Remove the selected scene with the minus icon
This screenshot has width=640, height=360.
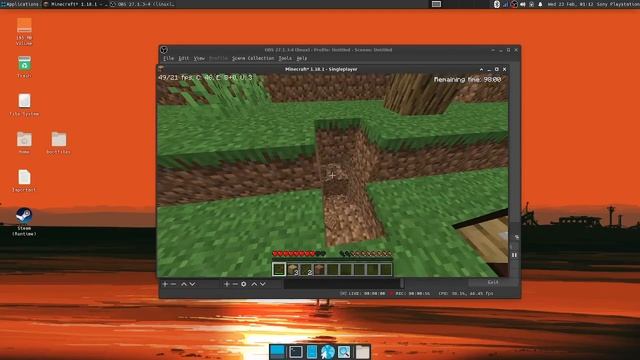173,284
